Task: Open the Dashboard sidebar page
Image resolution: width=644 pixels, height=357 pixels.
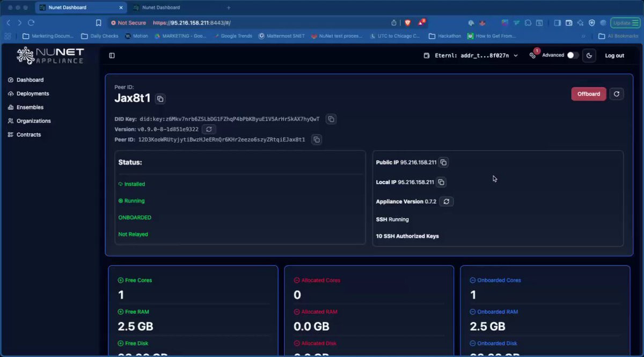Action: (26, 80)
